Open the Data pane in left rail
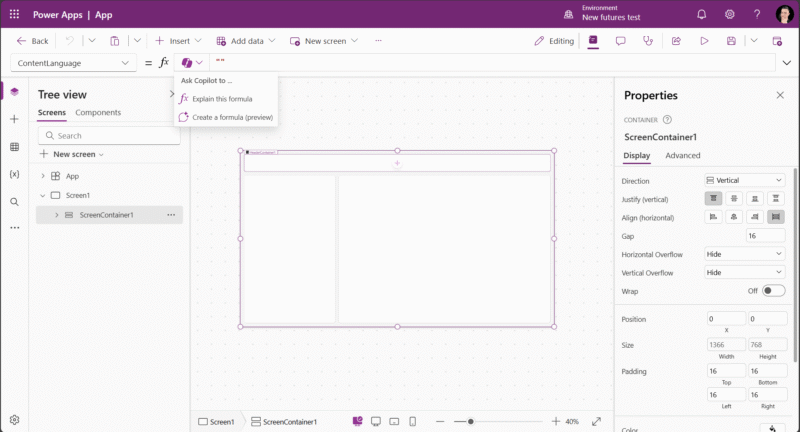Screen dimensions: 800x432 coord(14,147)
